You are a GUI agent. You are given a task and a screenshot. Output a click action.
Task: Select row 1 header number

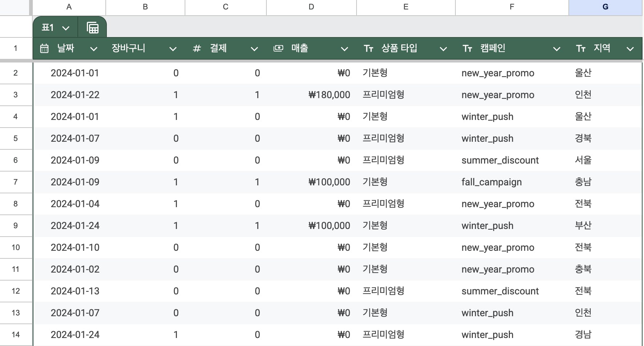[16, 48]
